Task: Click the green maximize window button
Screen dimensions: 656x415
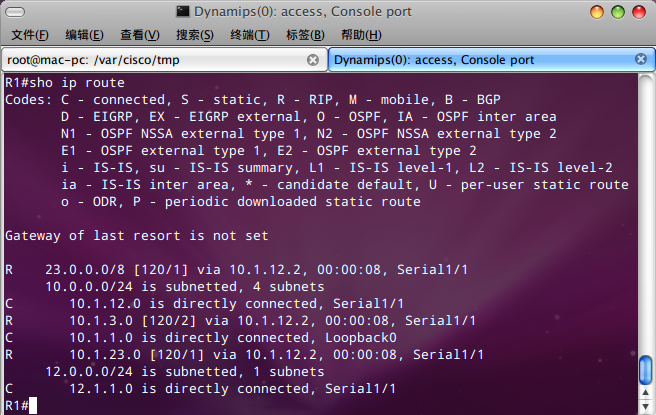Action: click(618, 12)
